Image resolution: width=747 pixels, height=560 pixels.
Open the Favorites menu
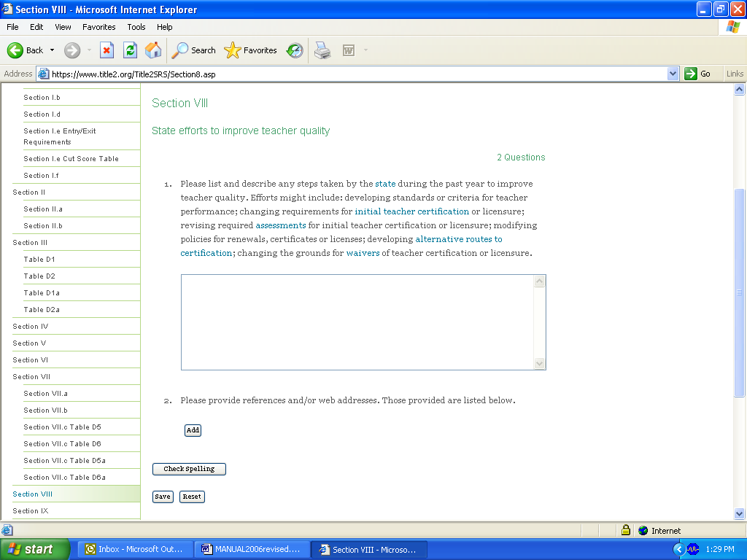98,27
